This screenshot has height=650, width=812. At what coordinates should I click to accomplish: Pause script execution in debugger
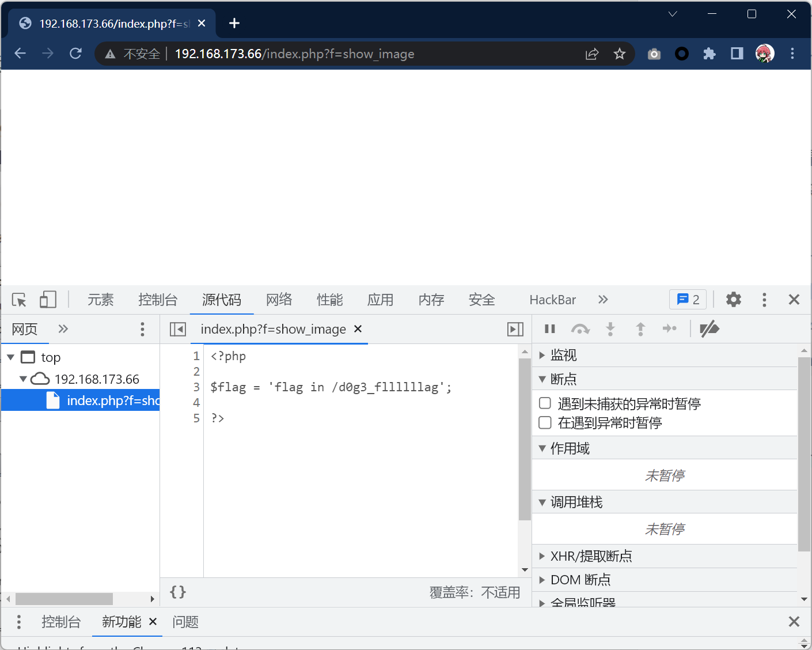pyautogui.click(x=550, y=329)
